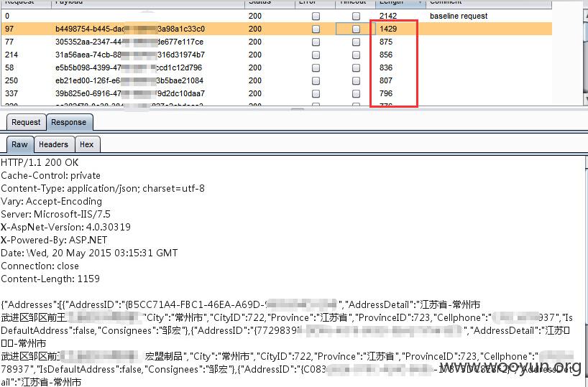Click payload starting with e5b5b098-4399

coord(129,67)
